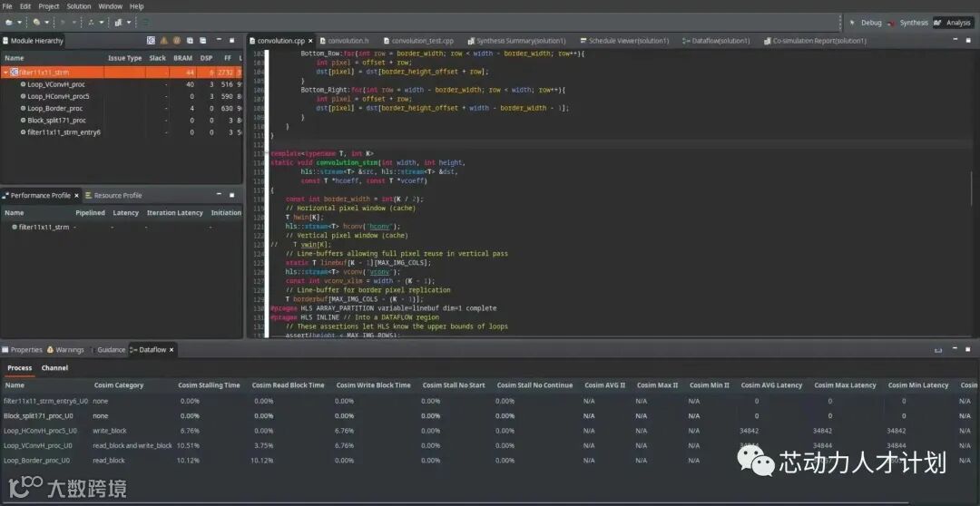The height and width of the screenshot is (506, 980).
Task: Select the Module Hierarchy tab
Action: click(x=33, y=41)
